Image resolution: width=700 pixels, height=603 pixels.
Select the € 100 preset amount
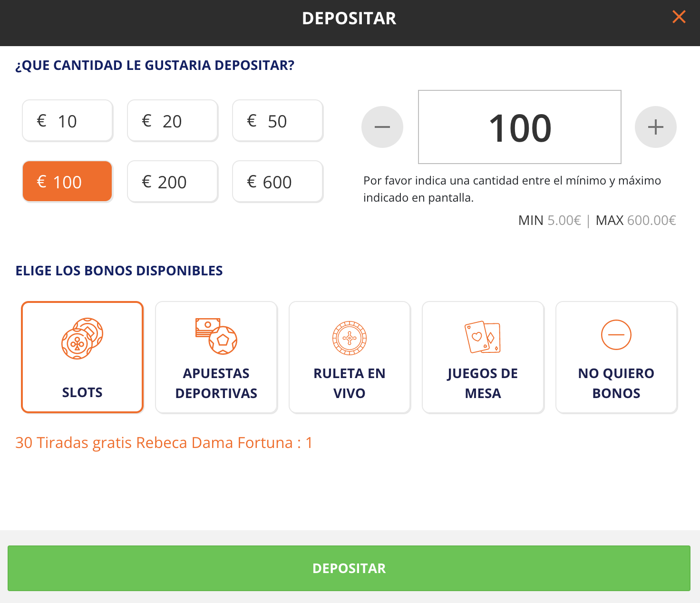[68, 182]
